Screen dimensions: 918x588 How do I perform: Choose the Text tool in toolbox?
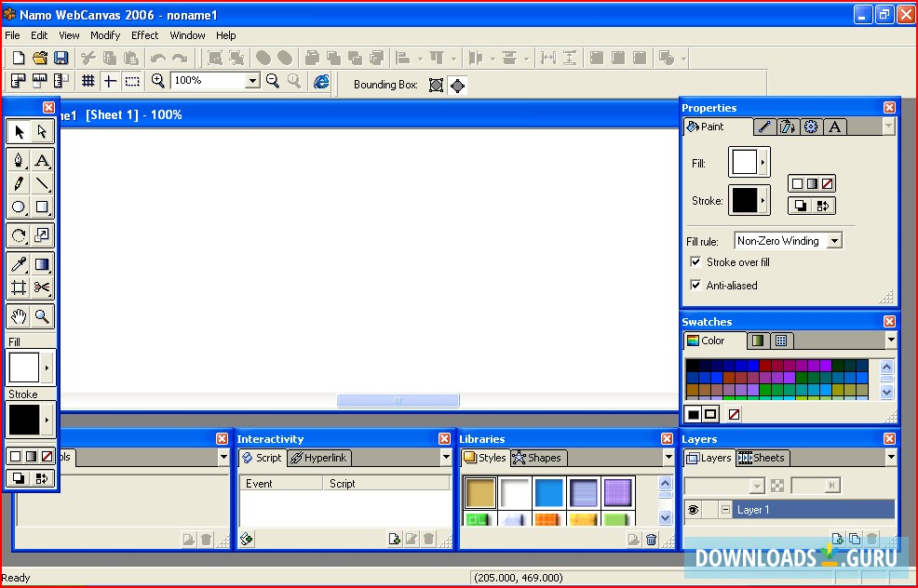pos(42,160)
